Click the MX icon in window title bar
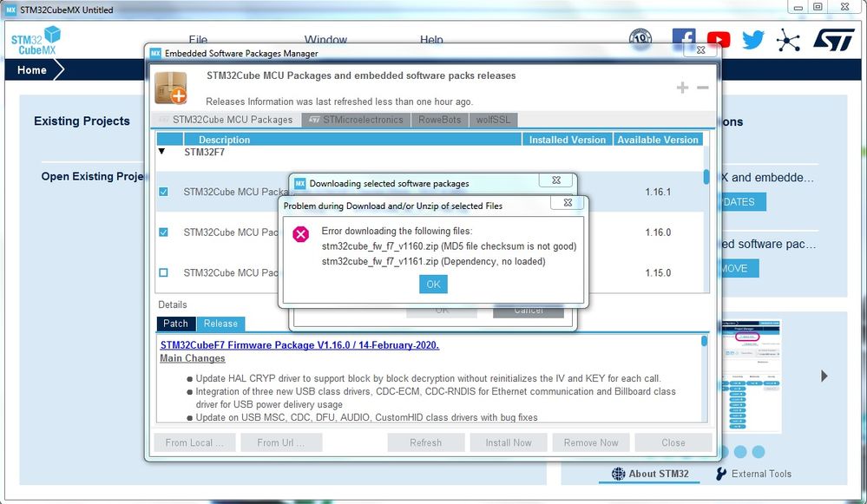This screenshot has width=867, height=504. tap(11, 10)
